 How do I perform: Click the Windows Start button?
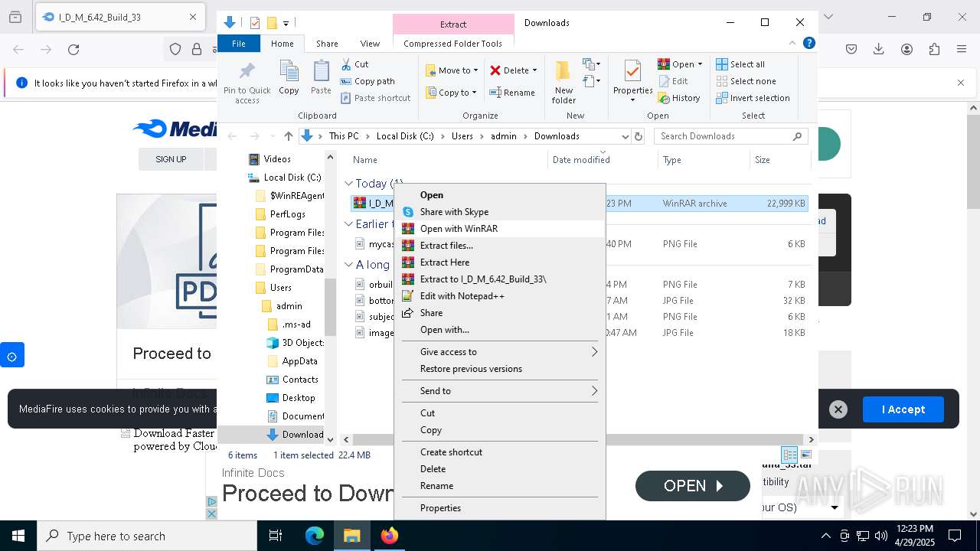(18, 536)
